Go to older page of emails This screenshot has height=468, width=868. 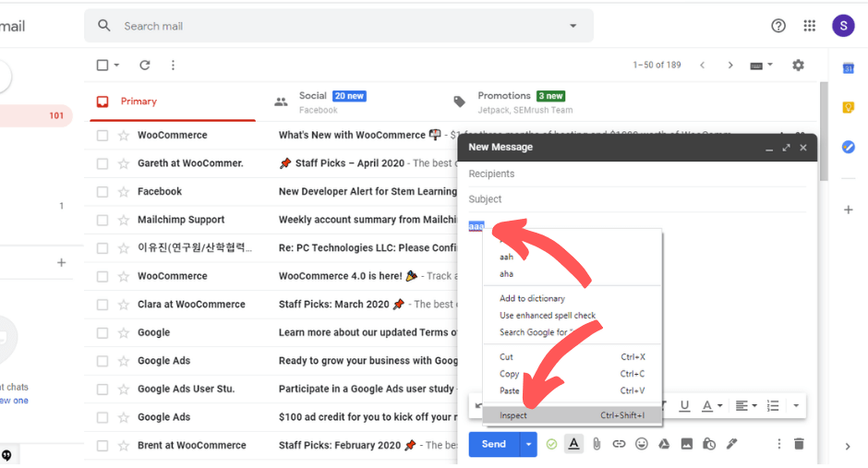click(730, 65)
